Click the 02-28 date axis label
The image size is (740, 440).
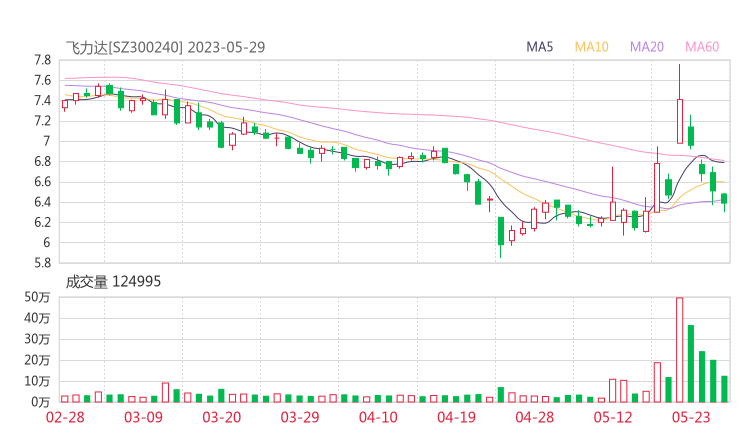tap(65, 417)
